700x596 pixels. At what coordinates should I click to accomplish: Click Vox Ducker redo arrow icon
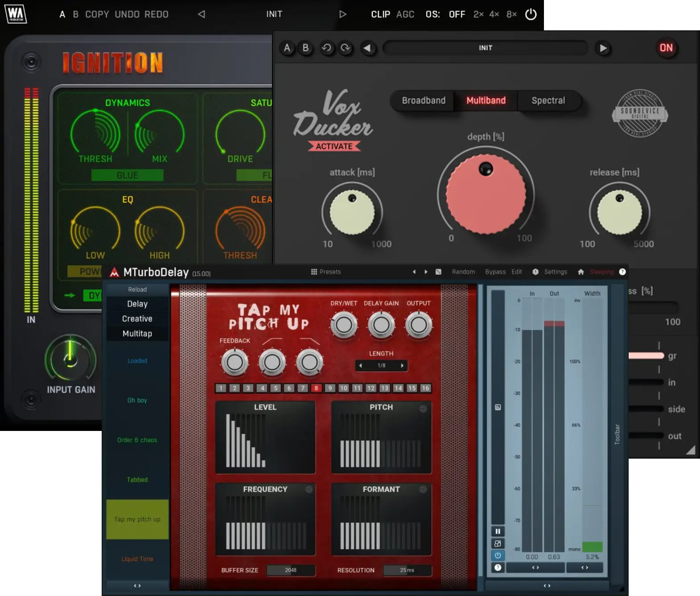(x=345, y=48)
